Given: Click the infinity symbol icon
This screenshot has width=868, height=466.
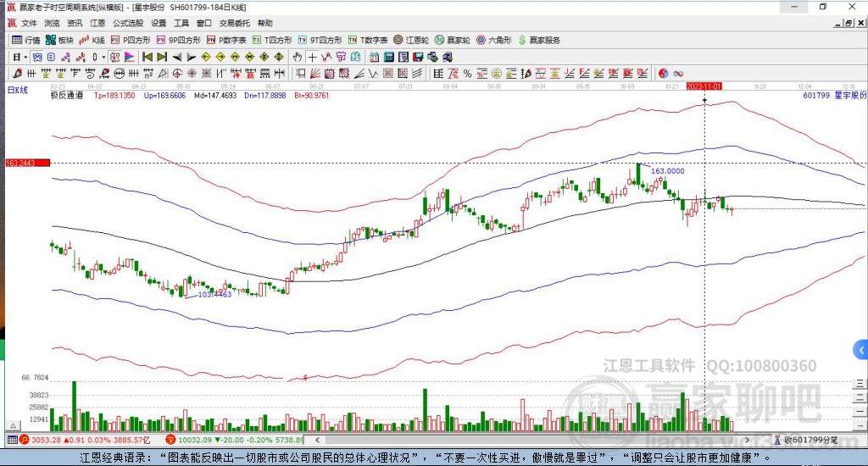Looking at the screenshot, I should click(678, 74).
